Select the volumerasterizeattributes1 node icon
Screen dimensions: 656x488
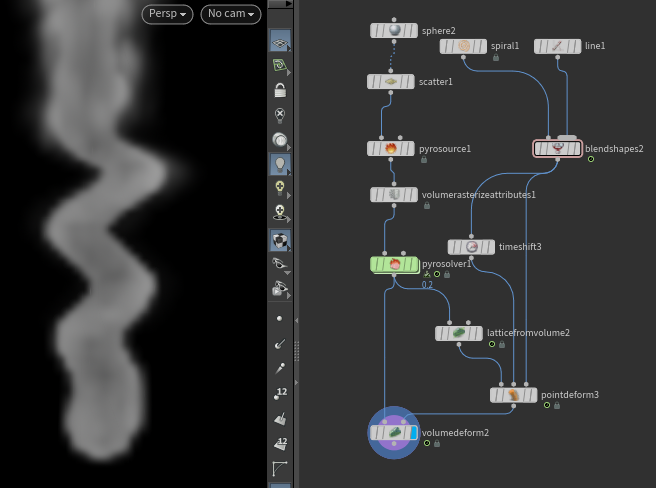[394, 195]
